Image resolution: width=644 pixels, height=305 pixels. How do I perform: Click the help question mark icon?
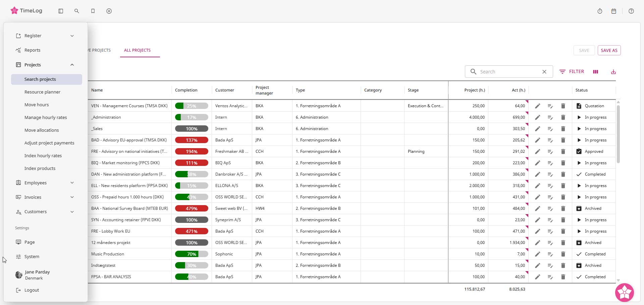coord(631,11)
